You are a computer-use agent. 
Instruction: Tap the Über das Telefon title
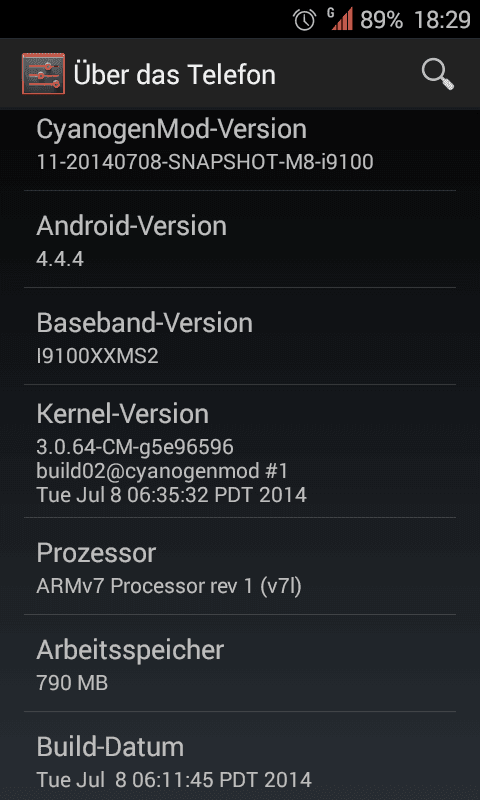[174, 75]
